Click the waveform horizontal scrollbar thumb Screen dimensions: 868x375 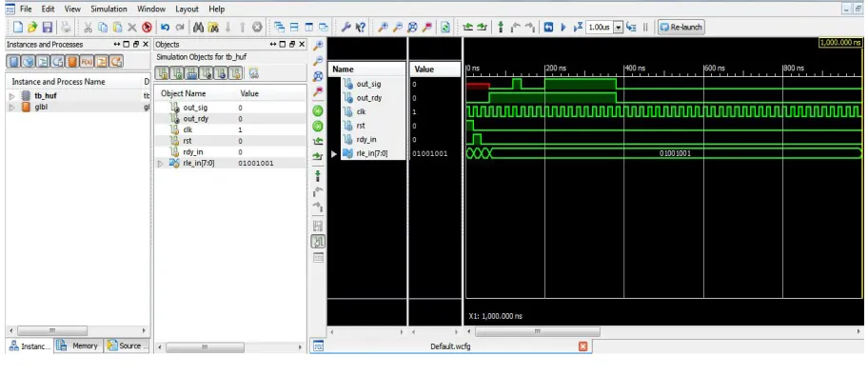[x=537, y=331]
